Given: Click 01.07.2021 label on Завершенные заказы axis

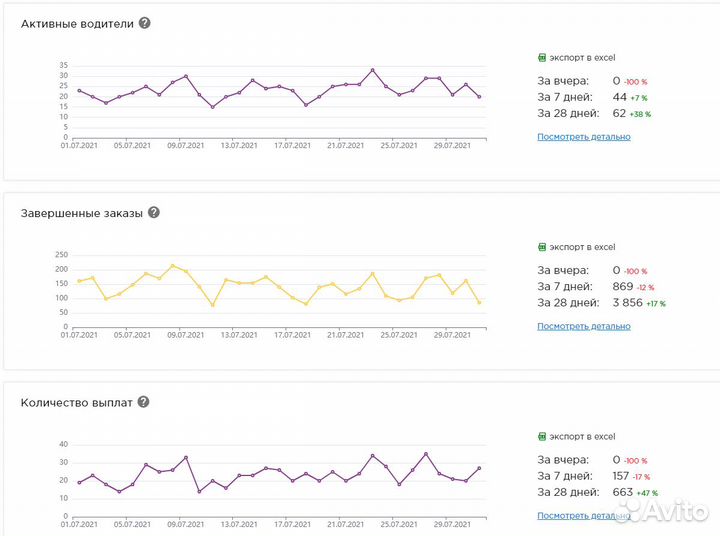Looking at the screenshot, I should tap(79, 335).
